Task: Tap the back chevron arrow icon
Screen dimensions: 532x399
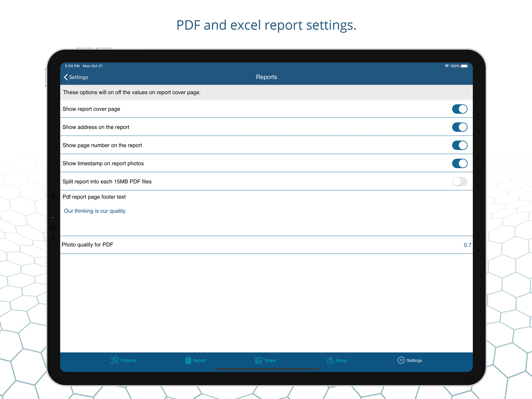Action: [66, 77]
